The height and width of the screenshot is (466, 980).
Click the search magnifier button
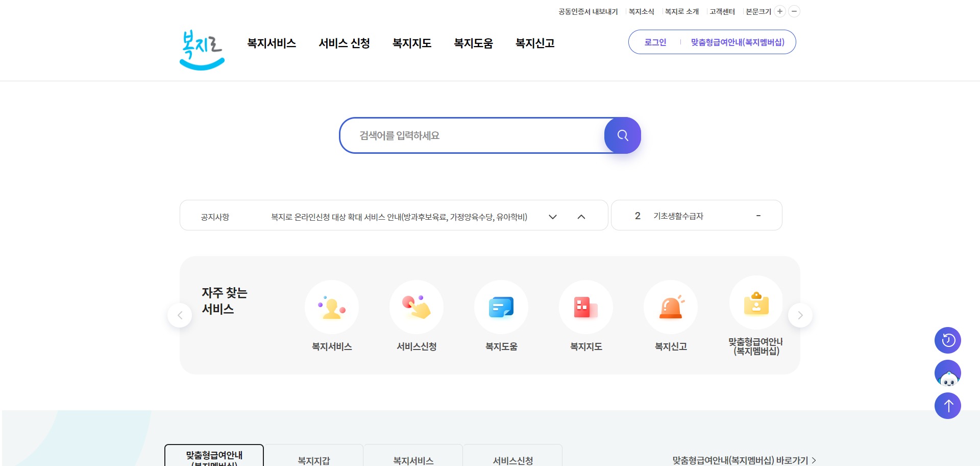click(622, 135)
